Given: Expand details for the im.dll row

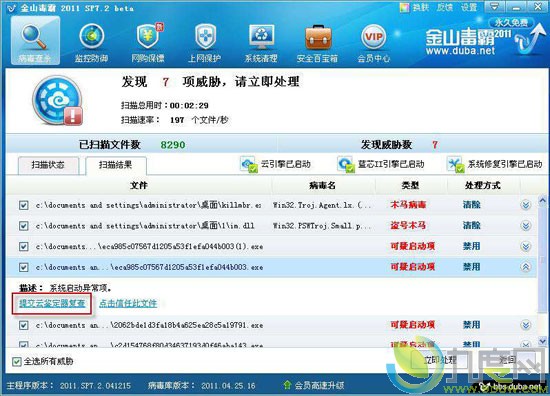Looking at the screenshot, I should point(525,226).
